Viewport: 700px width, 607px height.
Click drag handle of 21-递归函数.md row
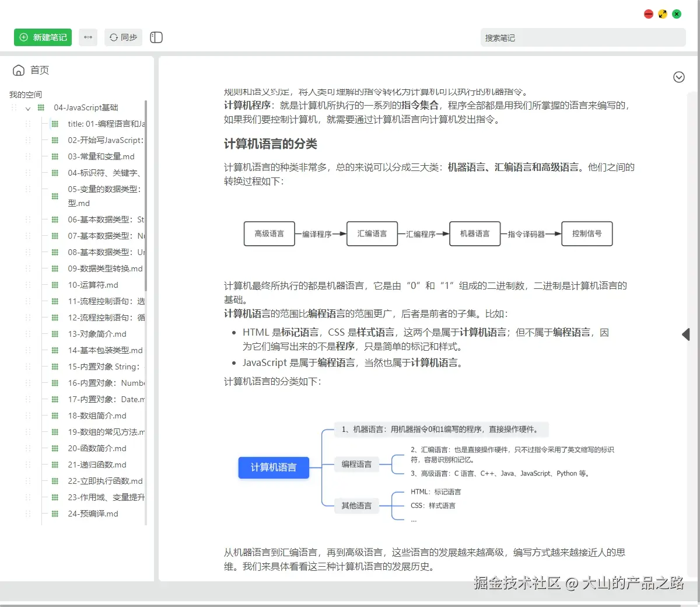click(x=28, y=465)
